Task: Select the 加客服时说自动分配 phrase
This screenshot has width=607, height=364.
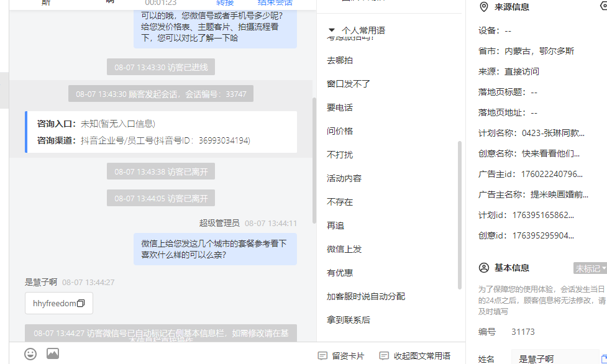Action: click(366, 297)
